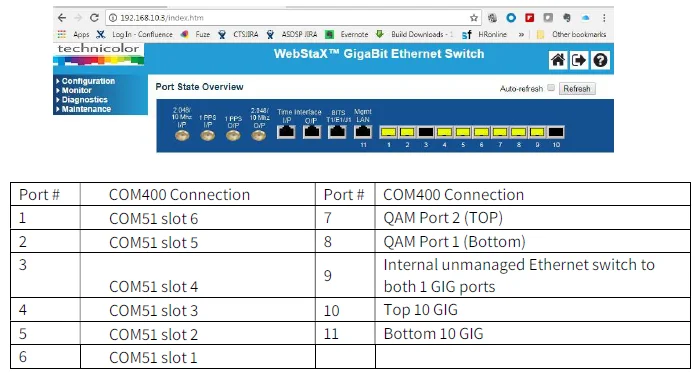Click switch port 6 icon
This screenshot has height=379, width=695.
[481, 132]
